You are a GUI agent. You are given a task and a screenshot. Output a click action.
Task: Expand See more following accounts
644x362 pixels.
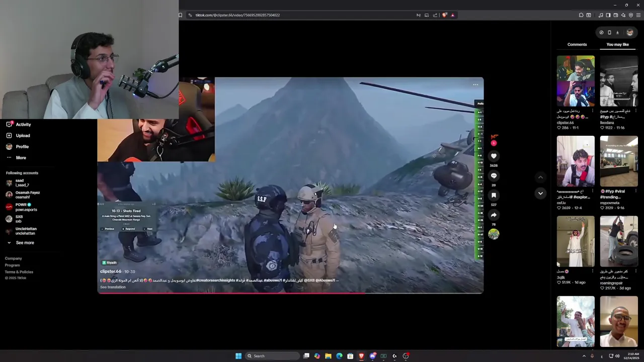(x=20, y=242)
